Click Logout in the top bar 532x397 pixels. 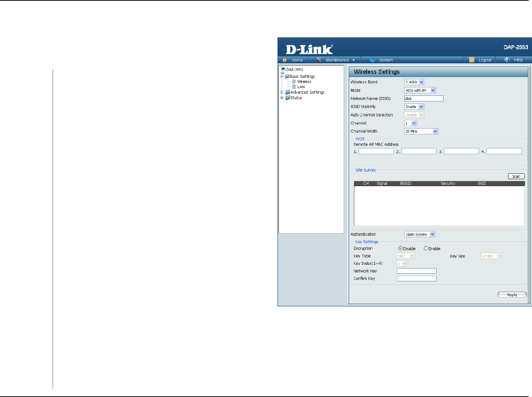pos(481,60)
